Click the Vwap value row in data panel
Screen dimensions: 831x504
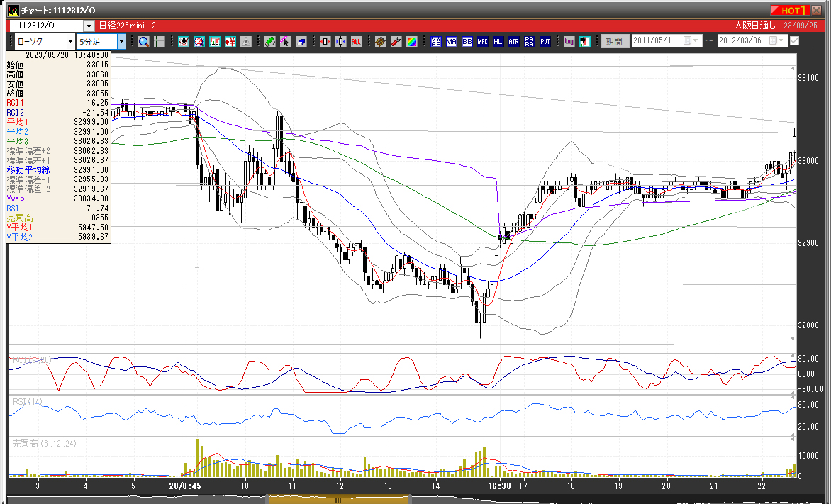pos(57,198)
